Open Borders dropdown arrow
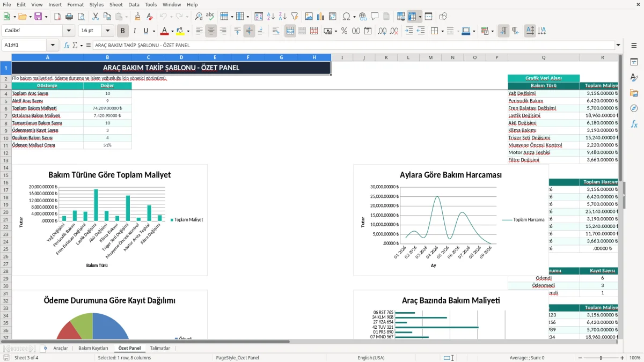The height and width of the screenshot is (362, 644). [443, 31]
